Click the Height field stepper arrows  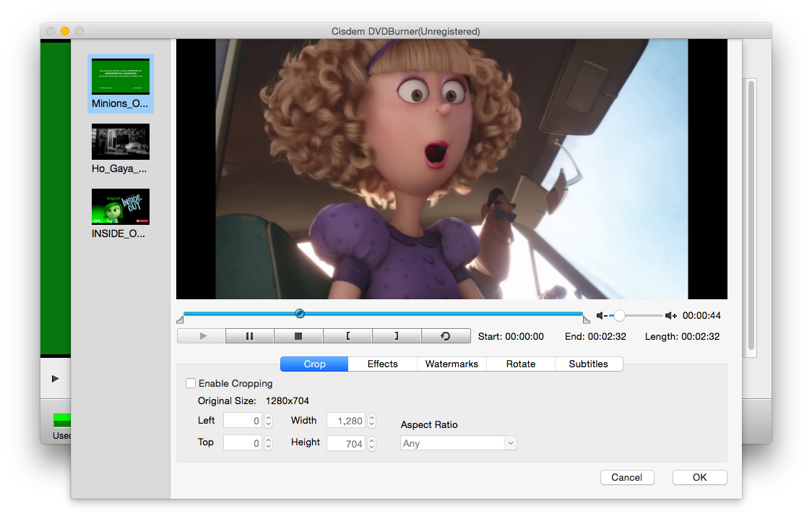point(371,443)
